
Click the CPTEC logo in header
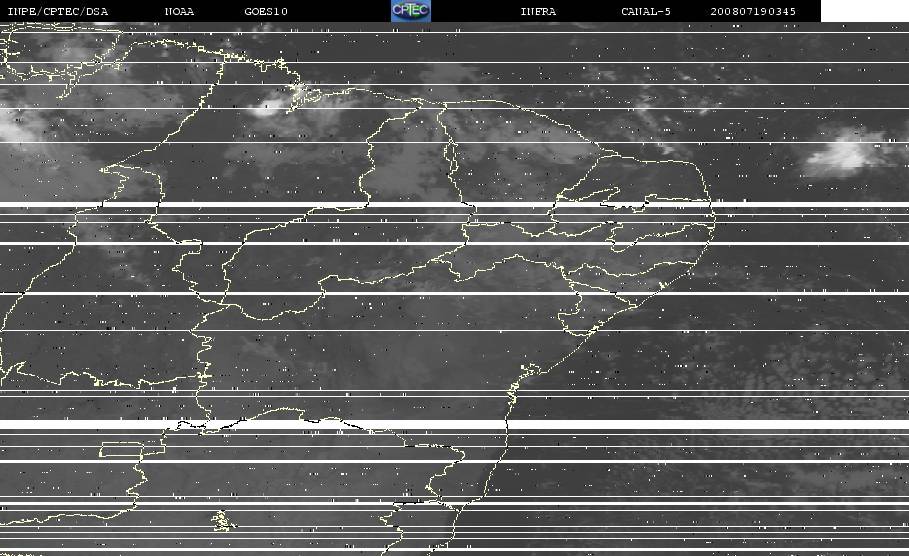pyautogui.click(x=410, y=11)
